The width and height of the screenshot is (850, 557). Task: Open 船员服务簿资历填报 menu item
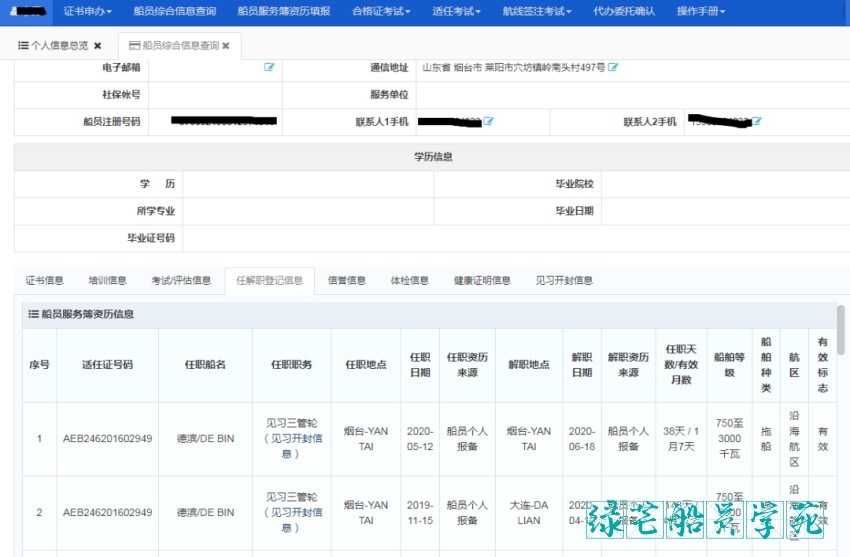point(284,11)
